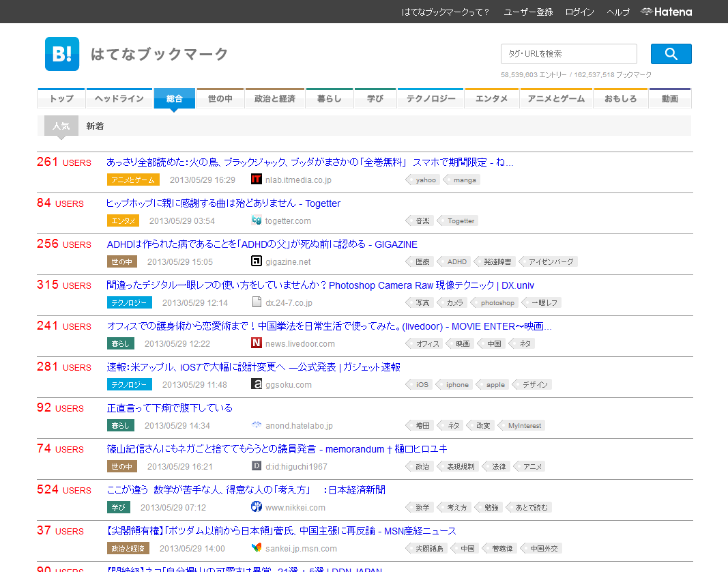Click the manga tag
The width and height of the screenshot is (728, 572).
point(461,180)
